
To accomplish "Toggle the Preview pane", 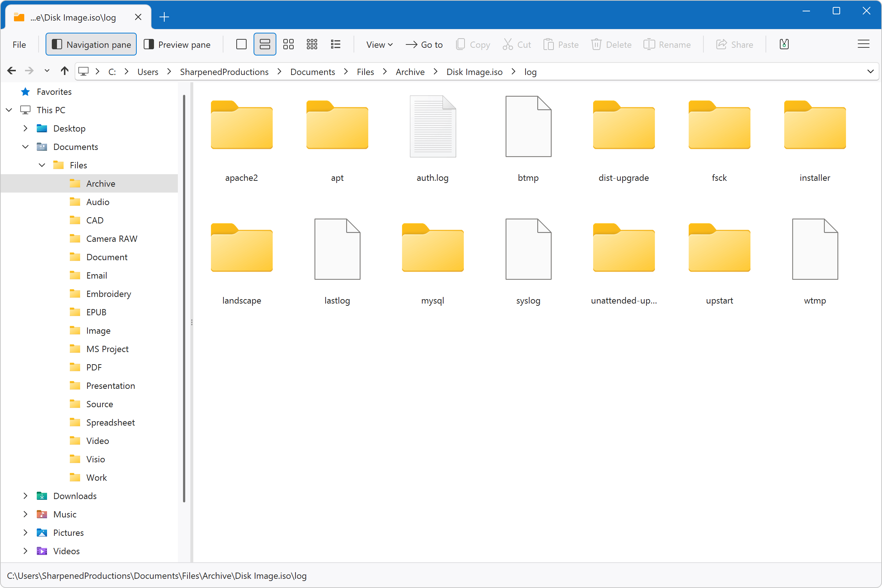I will 178,44.
